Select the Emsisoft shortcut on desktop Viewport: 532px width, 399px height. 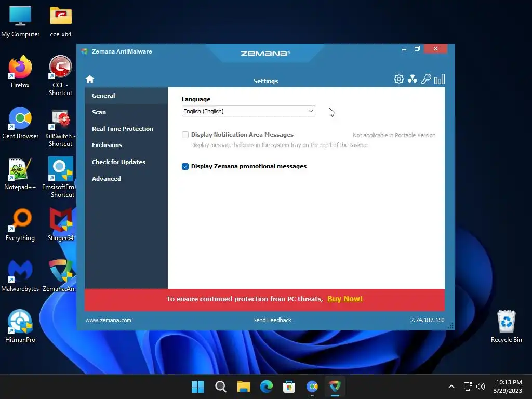click(60, 177)
